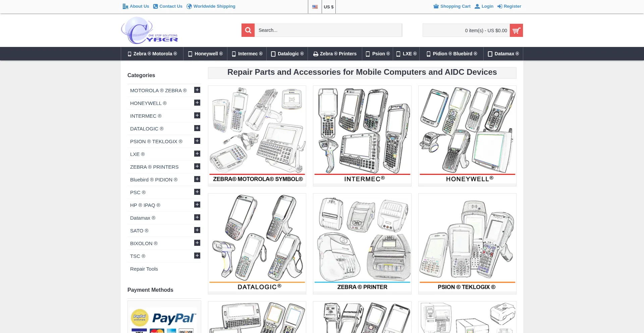
Task: Open the Zebra Printers menu item
Action: [335, 54]
